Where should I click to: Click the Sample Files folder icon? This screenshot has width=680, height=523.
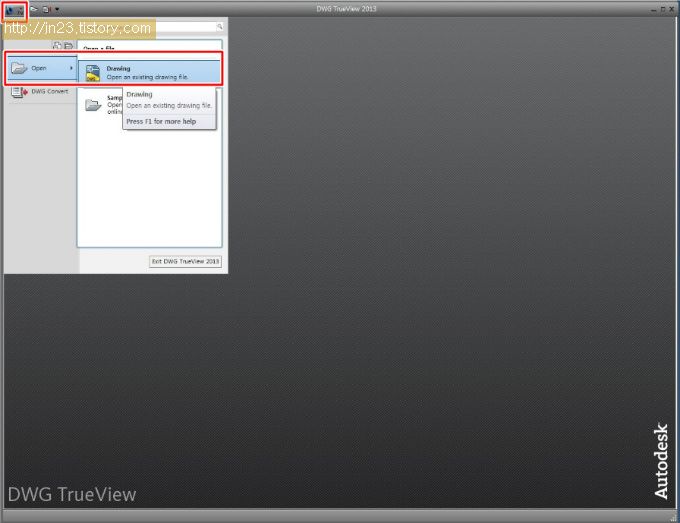tap(93, 105)
